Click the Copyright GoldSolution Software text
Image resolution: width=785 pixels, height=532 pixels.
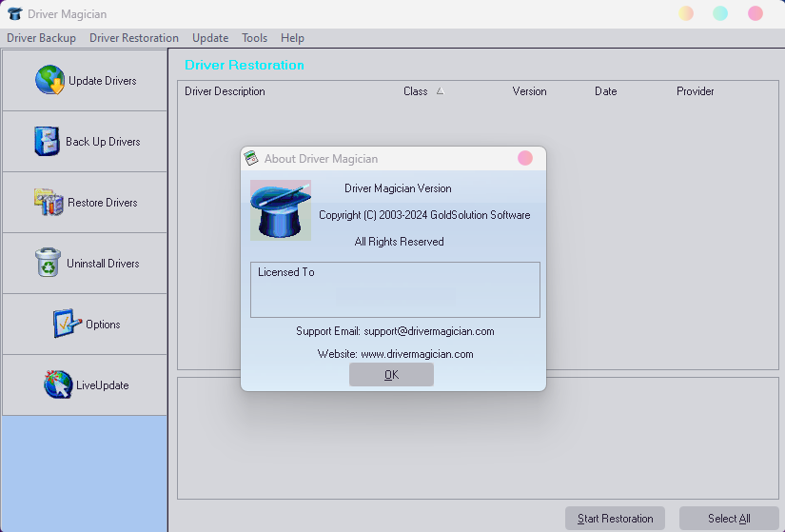424,215
